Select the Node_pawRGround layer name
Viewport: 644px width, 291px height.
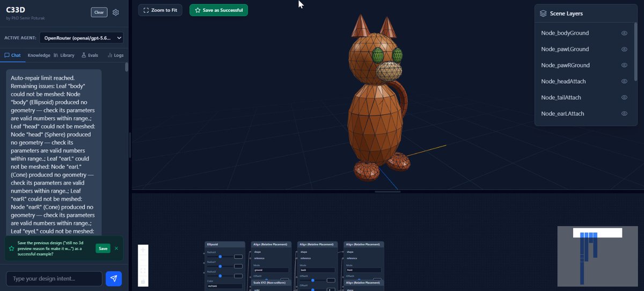click(565, 65)
